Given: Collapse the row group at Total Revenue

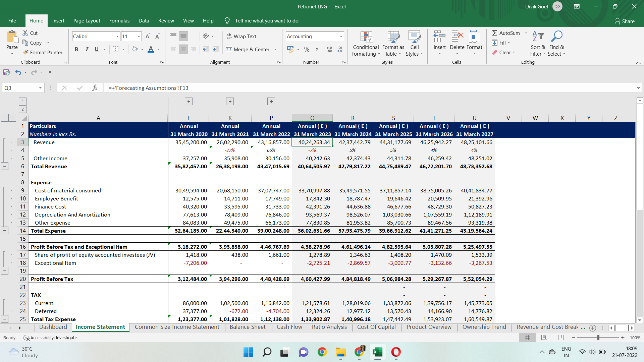Looking at the screenshot, I should click(4, 166).
